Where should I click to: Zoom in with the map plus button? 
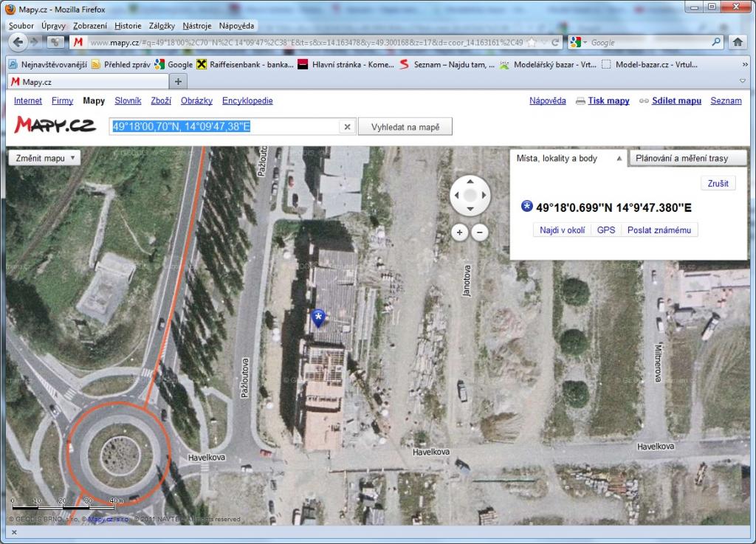point(459,233)
